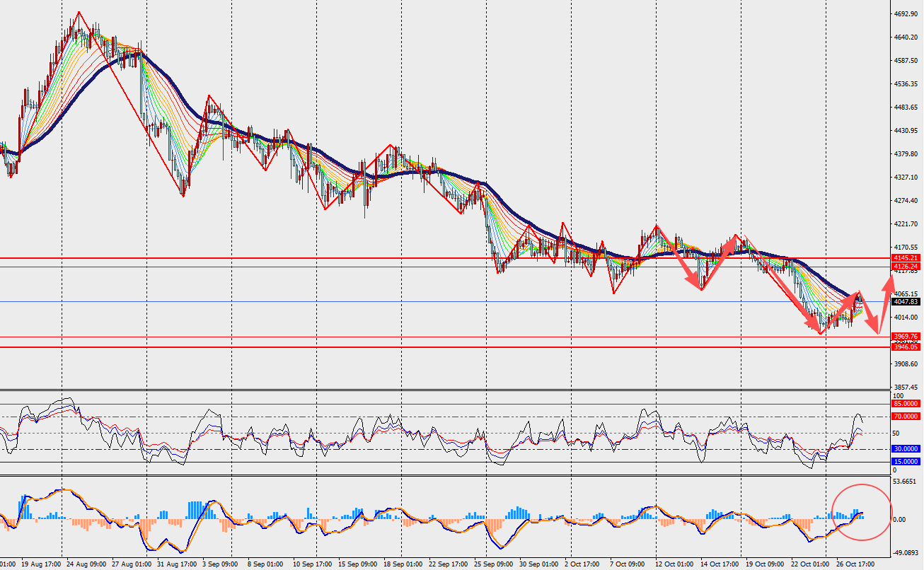Select the red 3946.05 price level tag
This screenshot has width=924, height=570.
(x=906, y=347)
